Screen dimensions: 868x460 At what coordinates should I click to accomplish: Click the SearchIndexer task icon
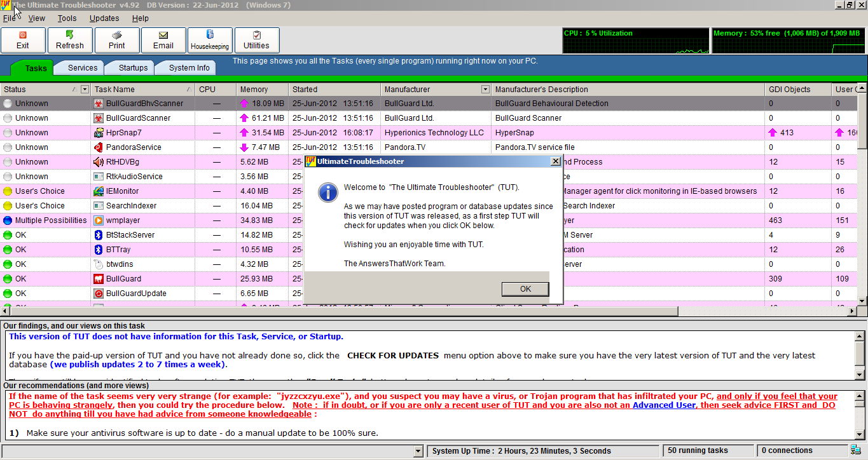[99, 205]
